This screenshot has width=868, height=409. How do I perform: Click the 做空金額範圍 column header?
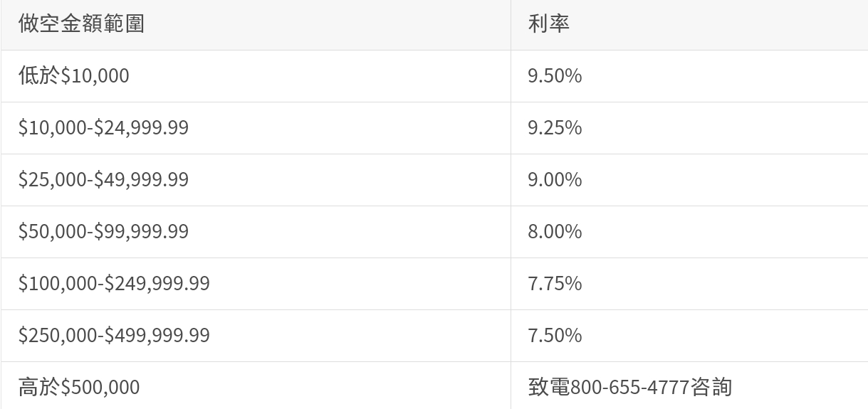click(82, 23)
